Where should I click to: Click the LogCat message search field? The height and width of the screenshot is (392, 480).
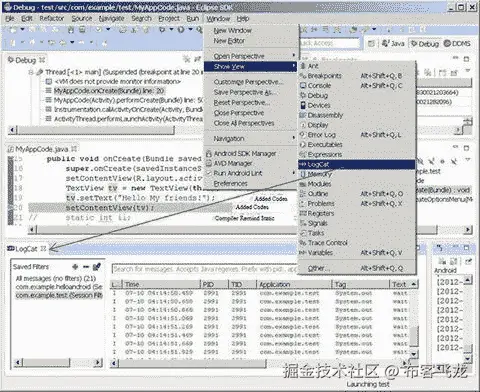[204, 269]
